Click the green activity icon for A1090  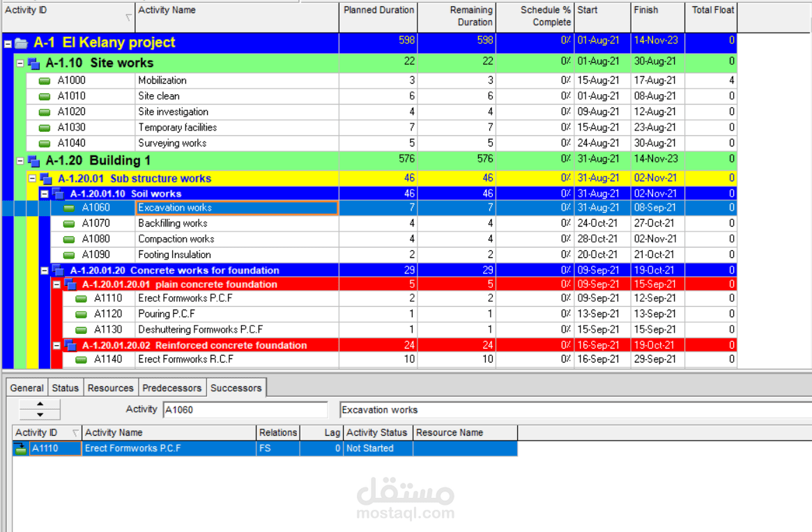tap(69, 255)
